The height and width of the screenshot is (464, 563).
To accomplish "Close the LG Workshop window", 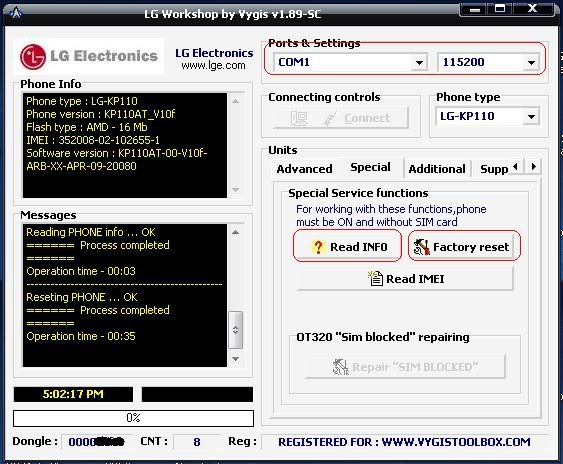I will [x=532, y=9].
